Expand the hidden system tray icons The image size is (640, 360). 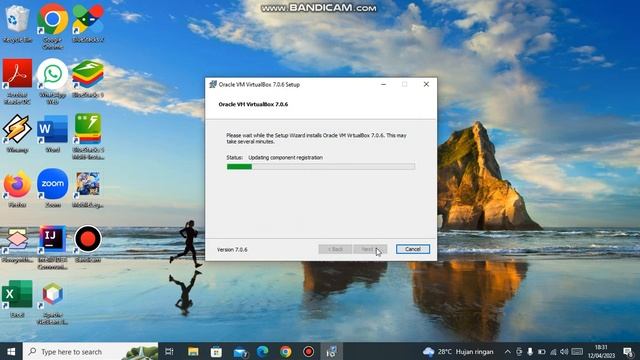(507, 351)
